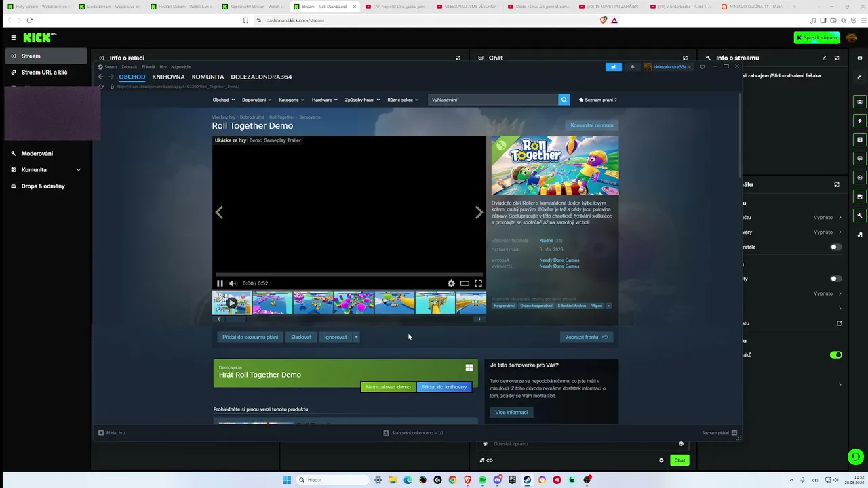
Task: Toggle the first switch in channel settings panel
Action: [836, 247]
